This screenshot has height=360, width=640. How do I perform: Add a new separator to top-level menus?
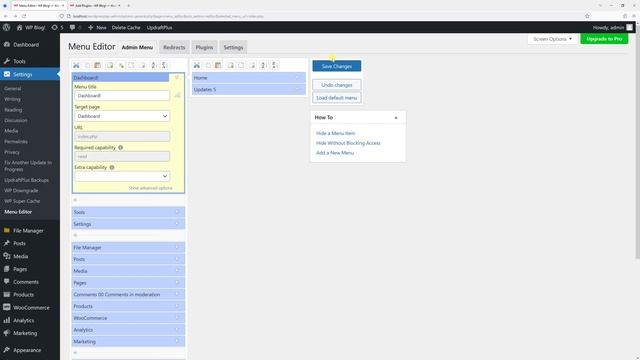[121, 65]
